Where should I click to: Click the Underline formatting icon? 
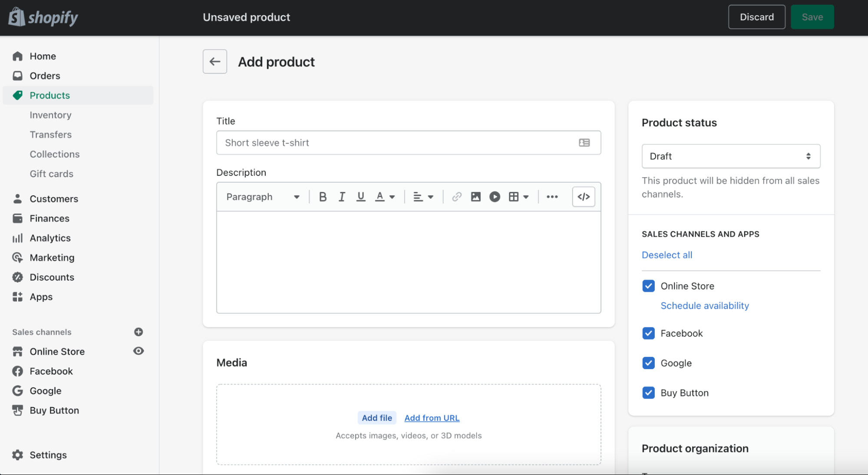(360, 196)
